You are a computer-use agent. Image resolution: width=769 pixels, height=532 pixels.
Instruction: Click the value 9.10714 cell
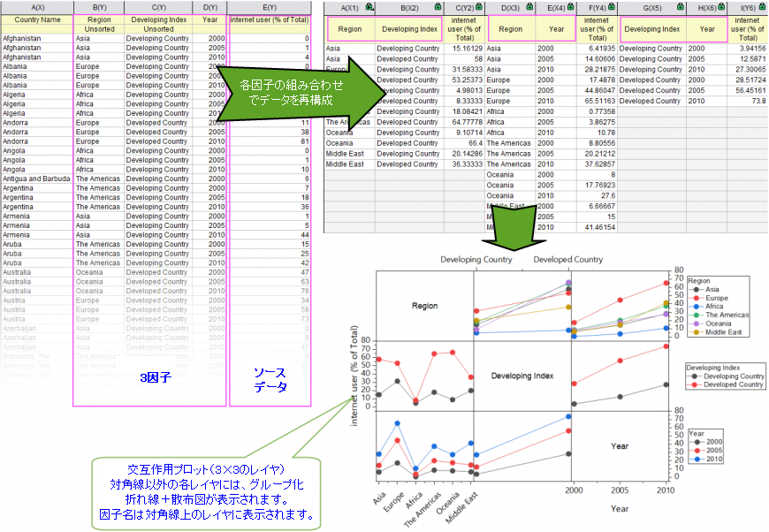pyautogui.click(x=464, y=133)
